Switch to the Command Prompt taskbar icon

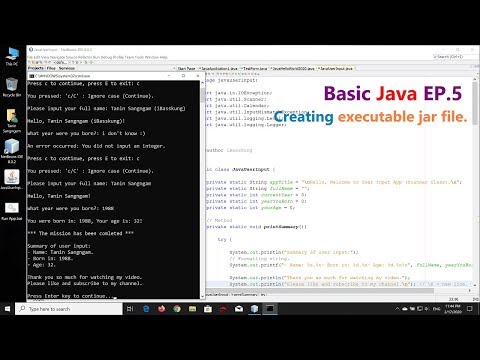[270, 309]
